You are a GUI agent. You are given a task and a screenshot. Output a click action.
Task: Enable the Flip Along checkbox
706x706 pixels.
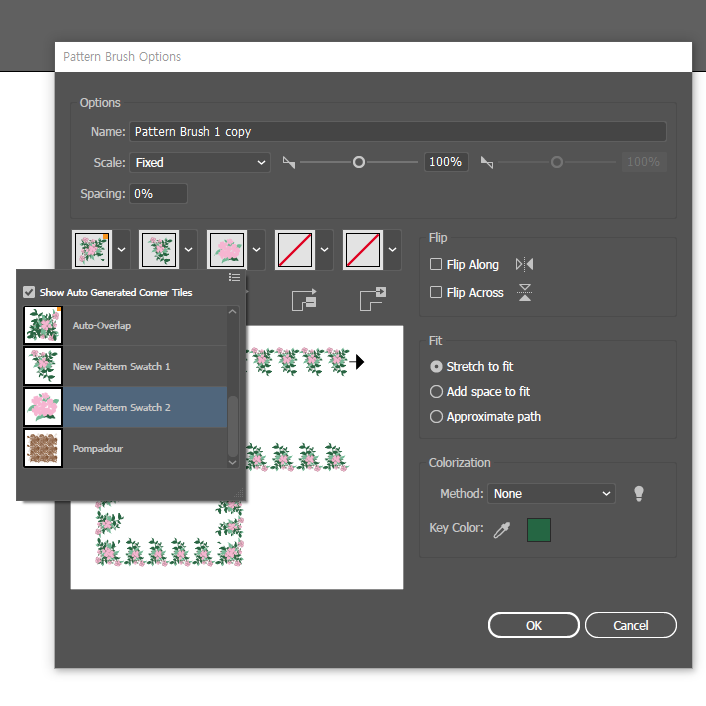click(436, 264)
